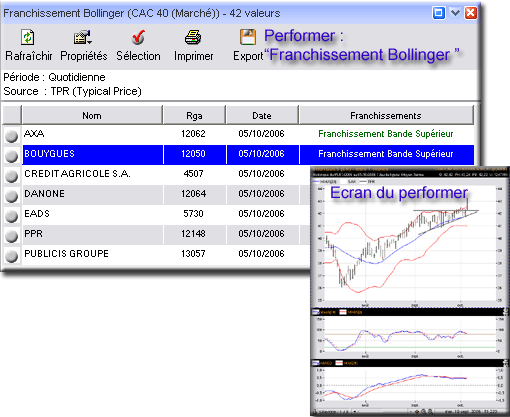Screen dimensions: 510x417
Task: Select the AXA row name
Action: pos(34,134)
